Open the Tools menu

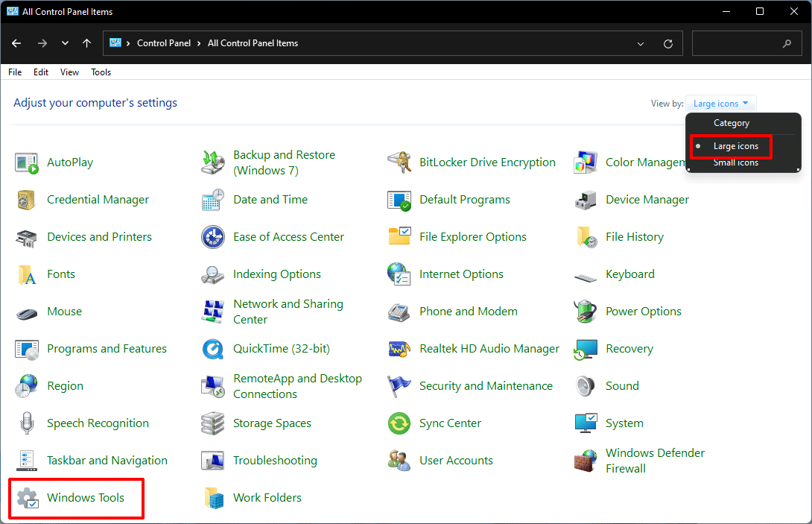101,72
